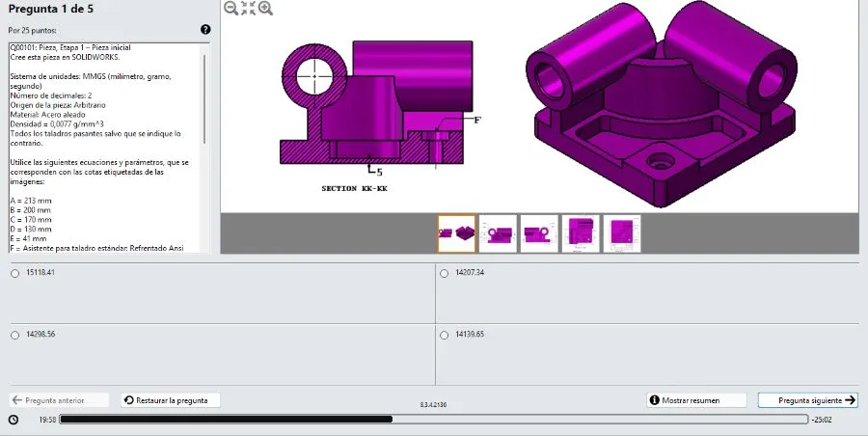868x436 pixels.
Task: Open the third drawing thumbnail
Action: [539, 233]
